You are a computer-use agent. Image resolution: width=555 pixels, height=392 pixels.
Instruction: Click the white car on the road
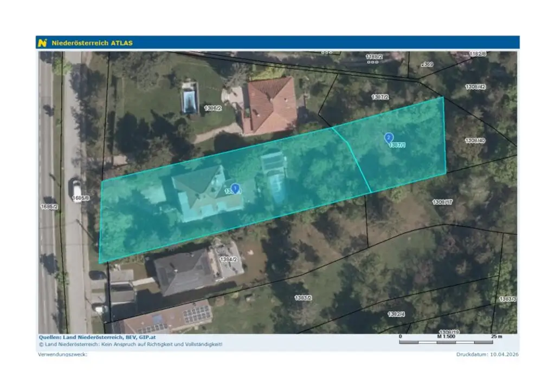[74, 187]
